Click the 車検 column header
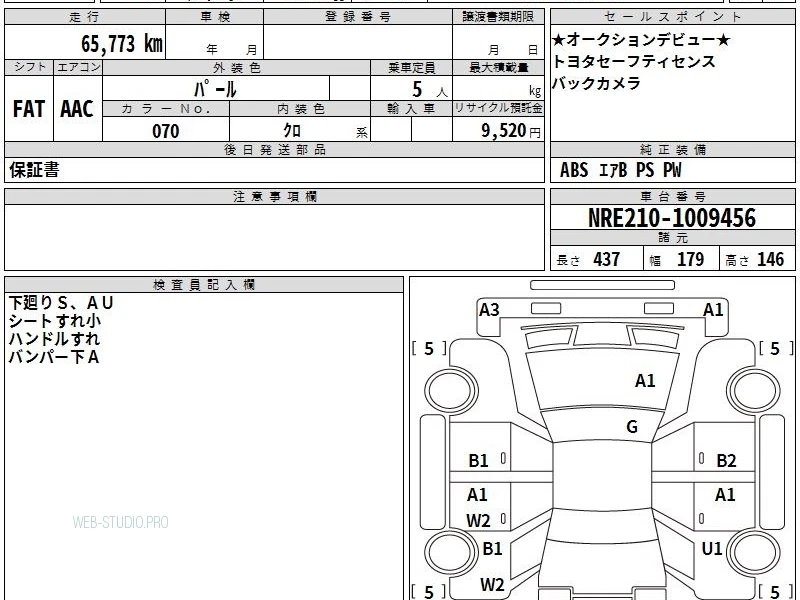This screenshot has height=600, width=800. tap(215, 17)
